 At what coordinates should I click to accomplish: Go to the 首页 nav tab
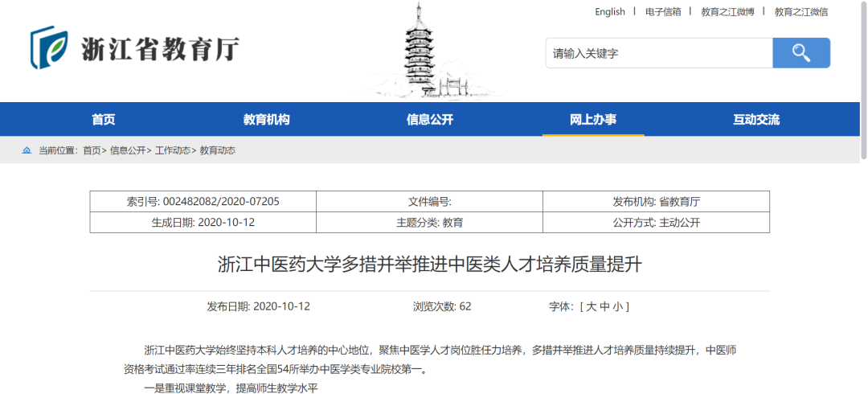pos(104,119)
